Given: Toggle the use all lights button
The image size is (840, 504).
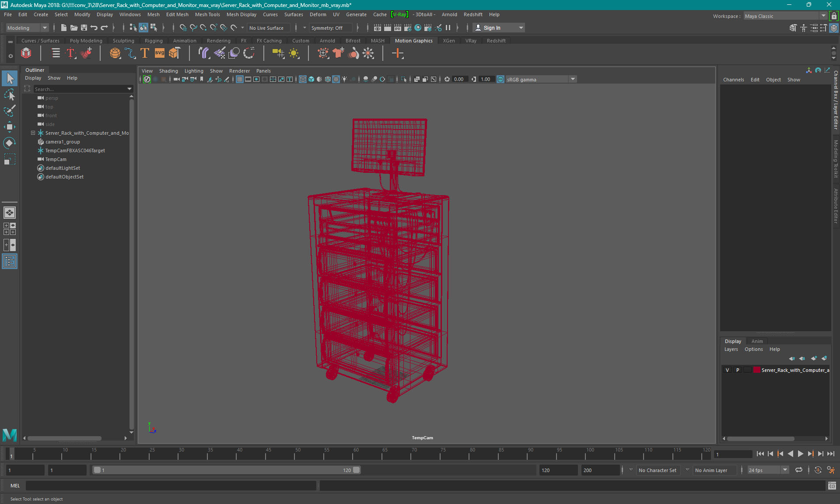Looking at the screenshot, I should coord(345,79).
